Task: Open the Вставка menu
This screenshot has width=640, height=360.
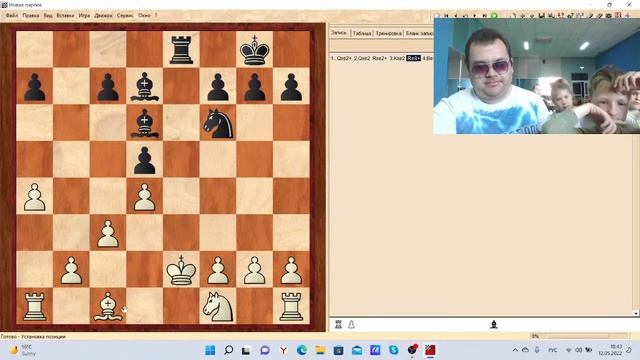Action: [x=65, y=16]
